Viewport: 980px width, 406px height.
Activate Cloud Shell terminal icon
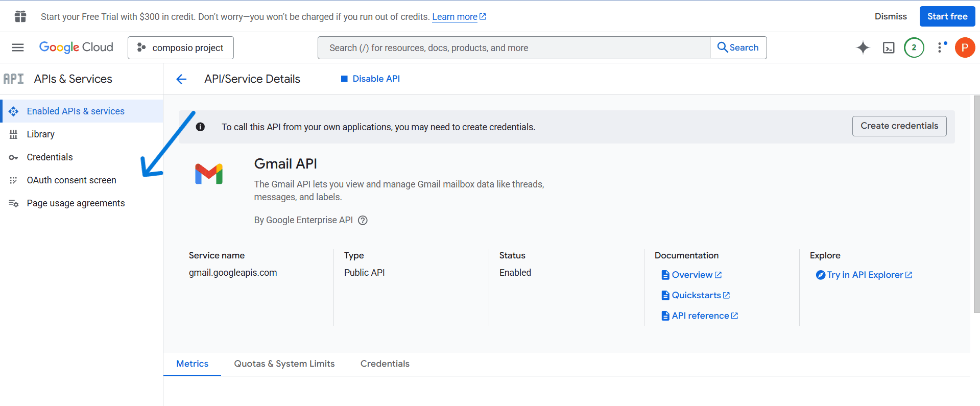pyautogui.click(x=889, y=47)
